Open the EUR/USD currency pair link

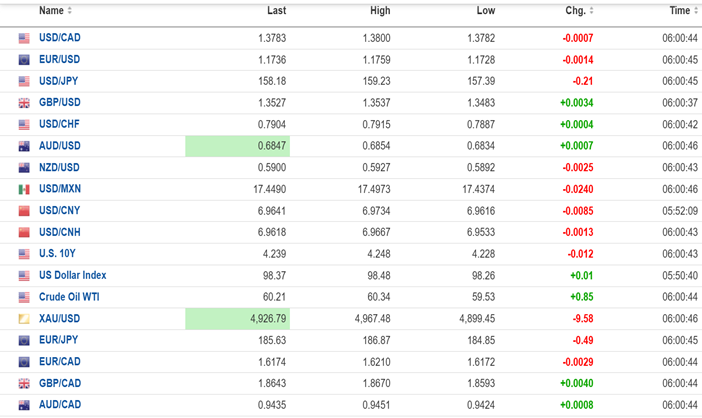[59, 60]
